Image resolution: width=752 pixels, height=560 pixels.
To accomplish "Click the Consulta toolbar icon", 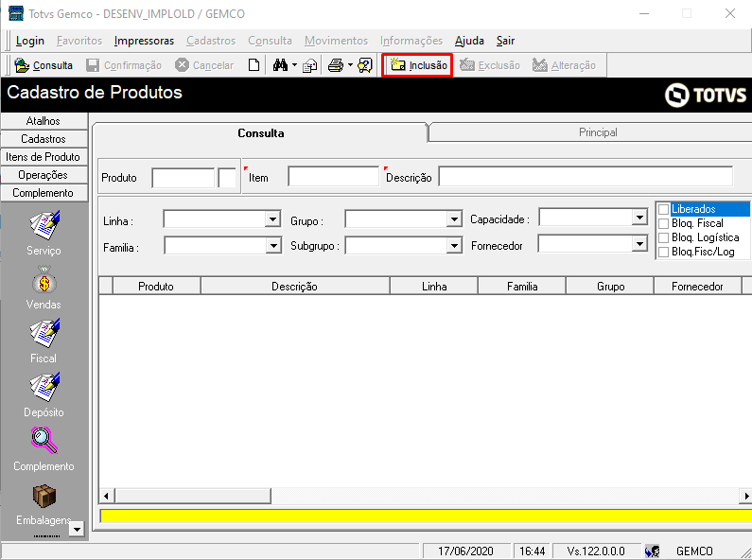I will [x=22, y=65].
